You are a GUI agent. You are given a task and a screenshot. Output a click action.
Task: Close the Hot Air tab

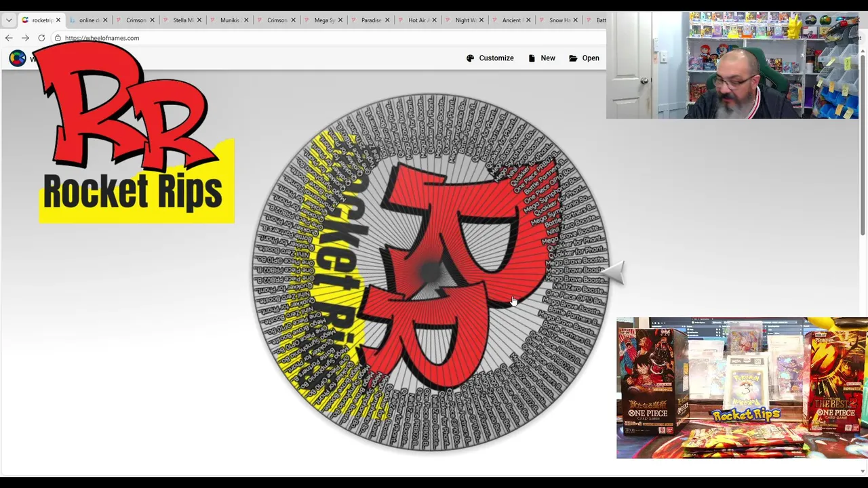pyautogui.click(x=434, y=20)
